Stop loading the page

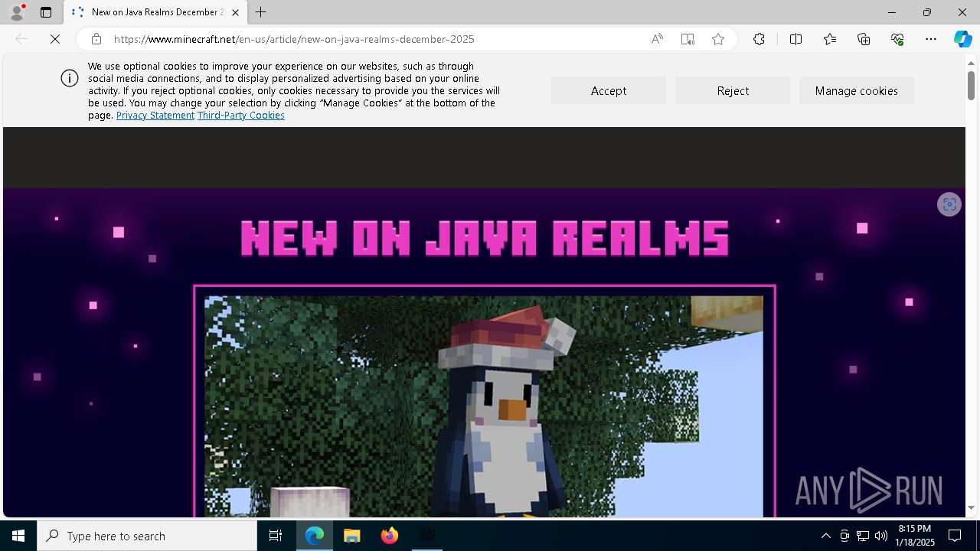[55, 39]
